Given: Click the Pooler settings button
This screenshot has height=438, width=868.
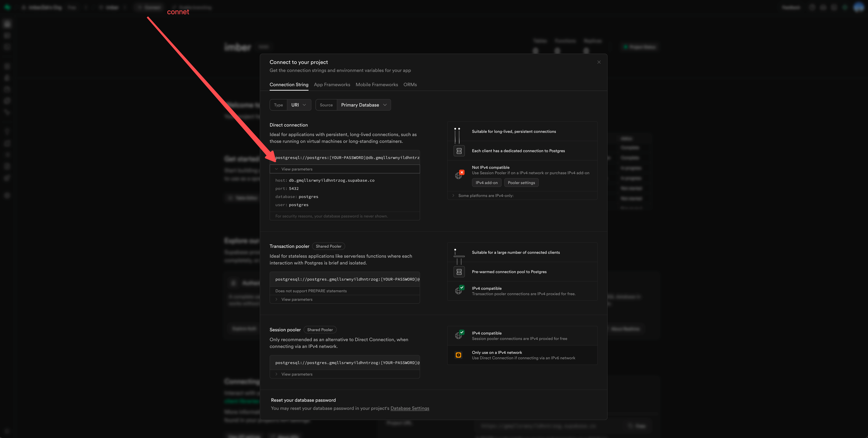Looking at the screenshot, I should tap(521, 183).
